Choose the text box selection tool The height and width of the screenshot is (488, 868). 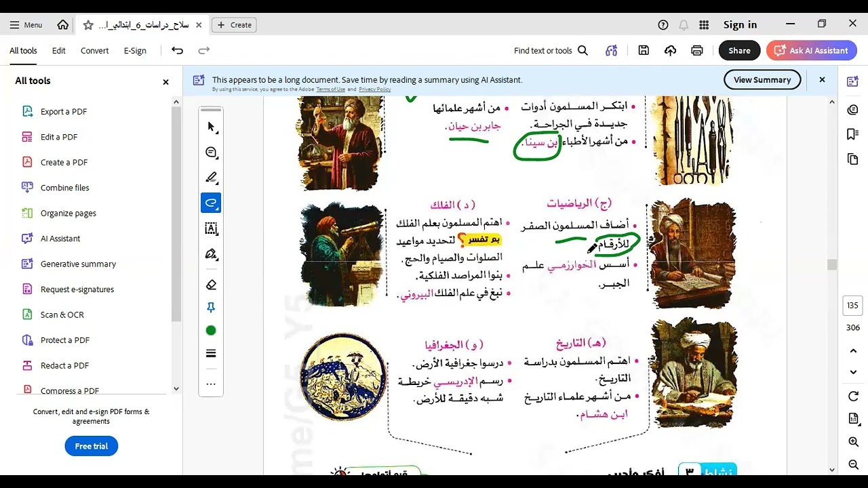pyautogui.click(x=211, y=228)
